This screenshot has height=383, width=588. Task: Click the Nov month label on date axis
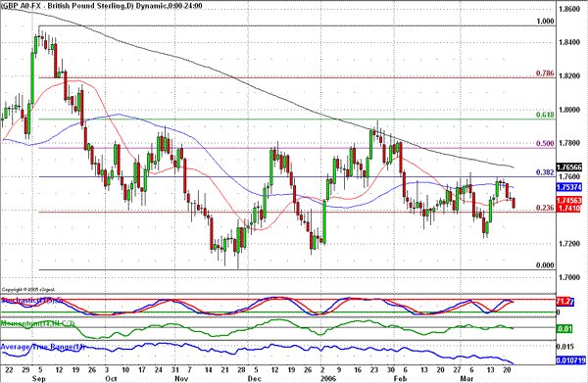click(181, 378)
